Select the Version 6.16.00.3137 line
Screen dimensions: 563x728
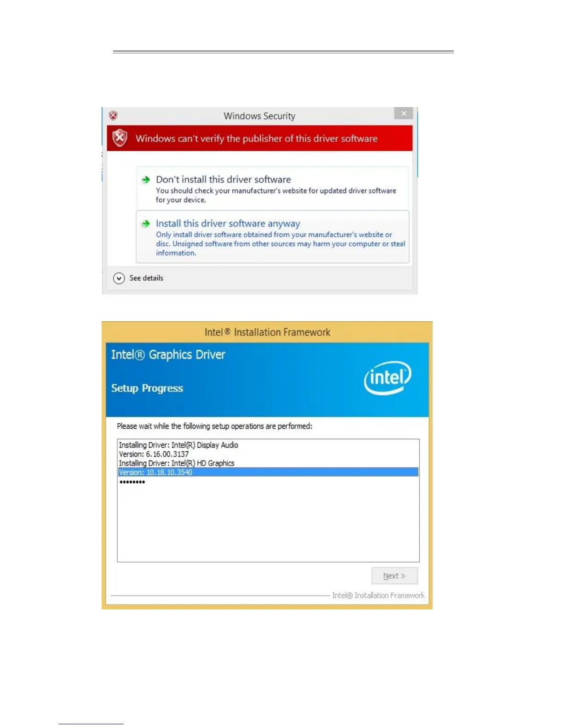154,454
